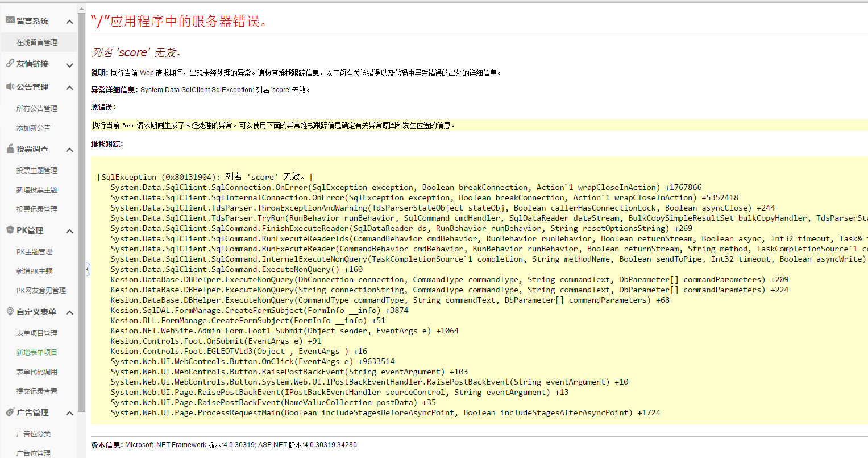Click the 投票调查 section heading
This screenshot has width=868, height=458.
[x=32, y=149]
